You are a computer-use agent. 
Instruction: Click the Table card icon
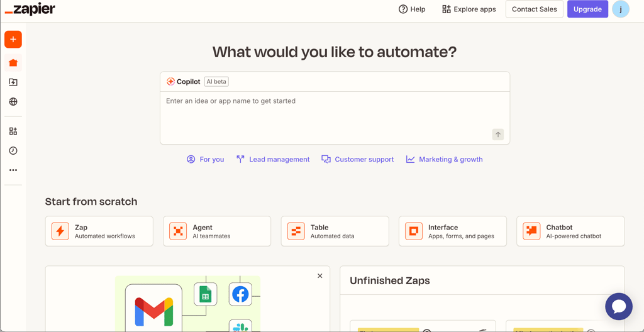click(296, 231)
